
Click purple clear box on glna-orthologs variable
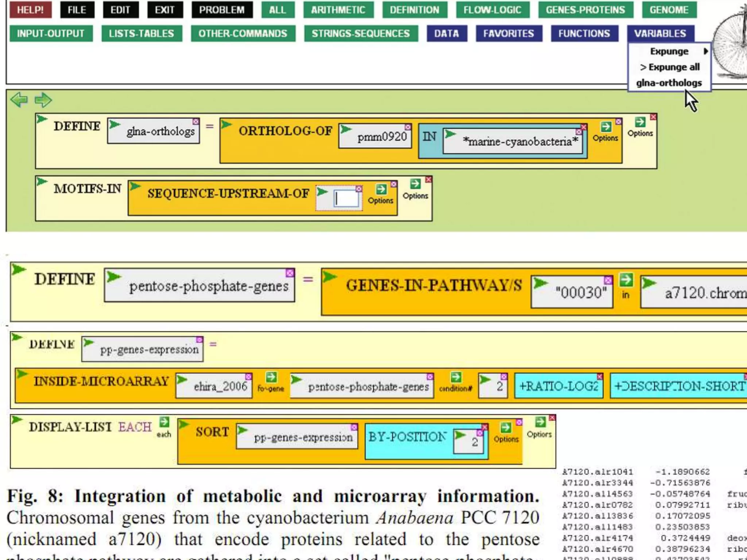tap(196, 121)
